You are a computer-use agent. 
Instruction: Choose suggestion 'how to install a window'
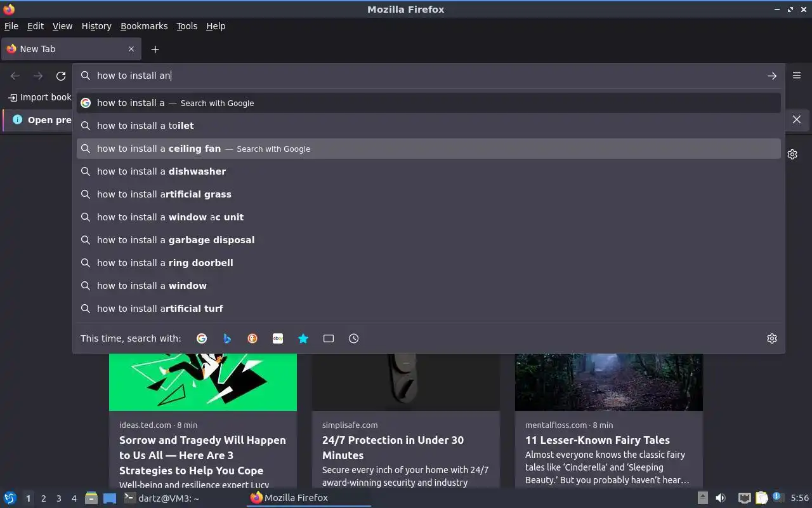pyautogui.click(x=429, y=286)
